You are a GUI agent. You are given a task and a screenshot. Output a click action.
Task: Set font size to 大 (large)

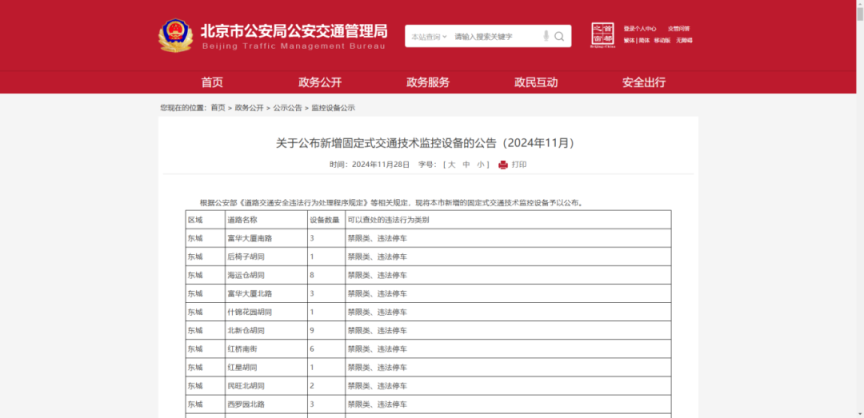point(451,164)
